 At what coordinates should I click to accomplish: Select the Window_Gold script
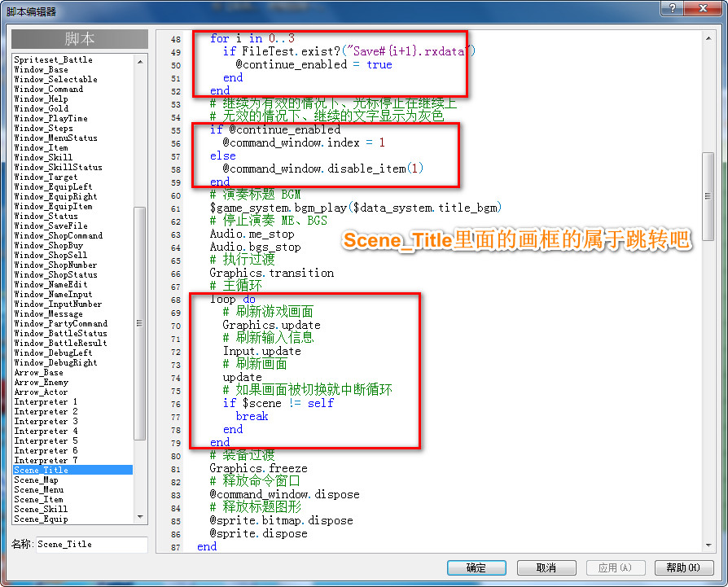click(42, 108)
